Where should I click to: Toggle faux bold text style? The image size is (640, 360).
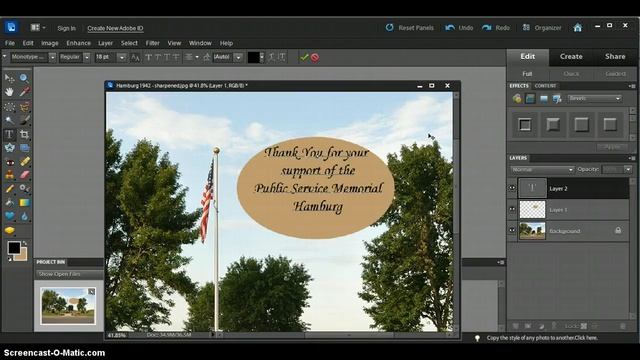pos(149,58)
